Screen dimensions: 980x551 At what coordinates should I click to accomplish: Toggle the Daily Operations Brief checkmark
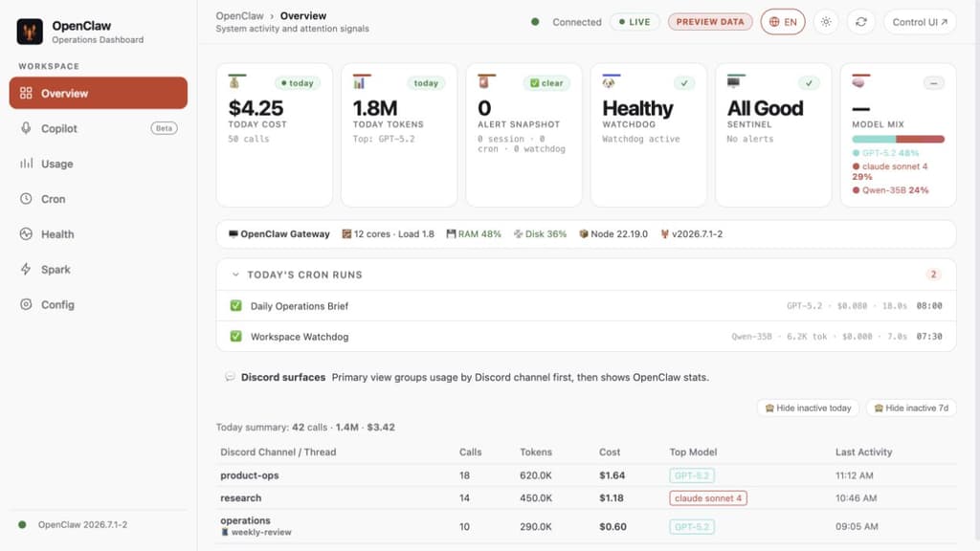(235, 305)
